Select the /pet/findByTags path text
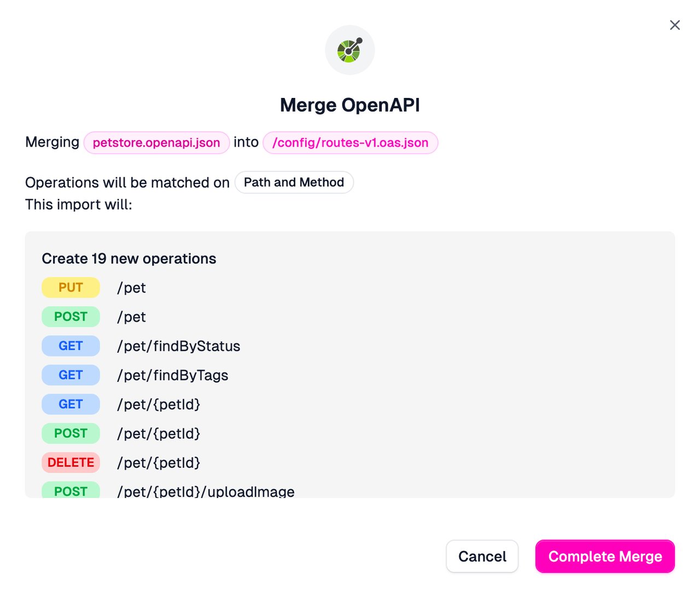700x598 pixels. pos(173,375)
